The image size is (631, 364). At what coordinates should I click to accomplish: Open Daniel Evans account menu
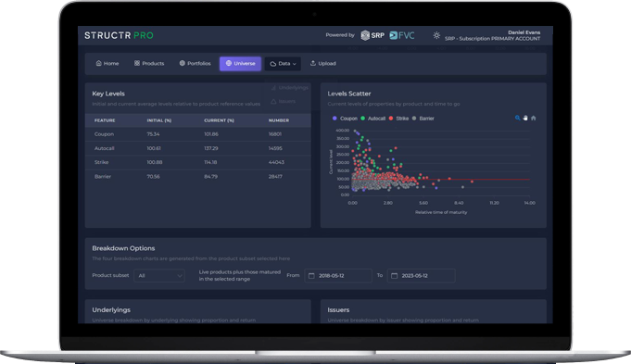524,32
